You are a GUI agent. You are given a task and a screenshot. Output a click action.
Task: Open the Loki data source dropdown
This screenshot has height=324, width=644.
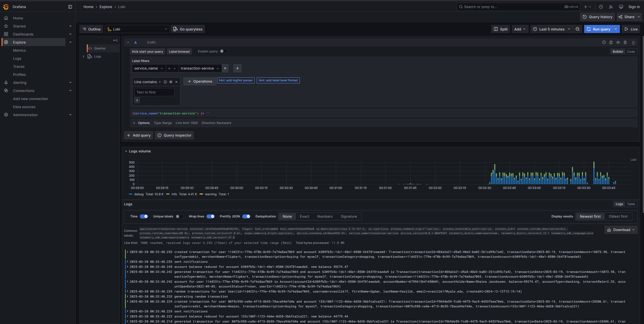pos(137,29)
